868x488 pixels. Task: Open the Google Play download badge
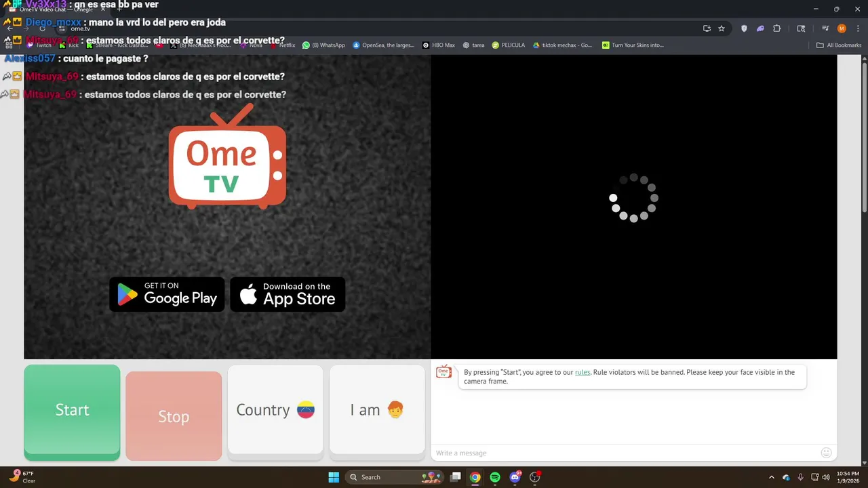(x=167, y=294)
